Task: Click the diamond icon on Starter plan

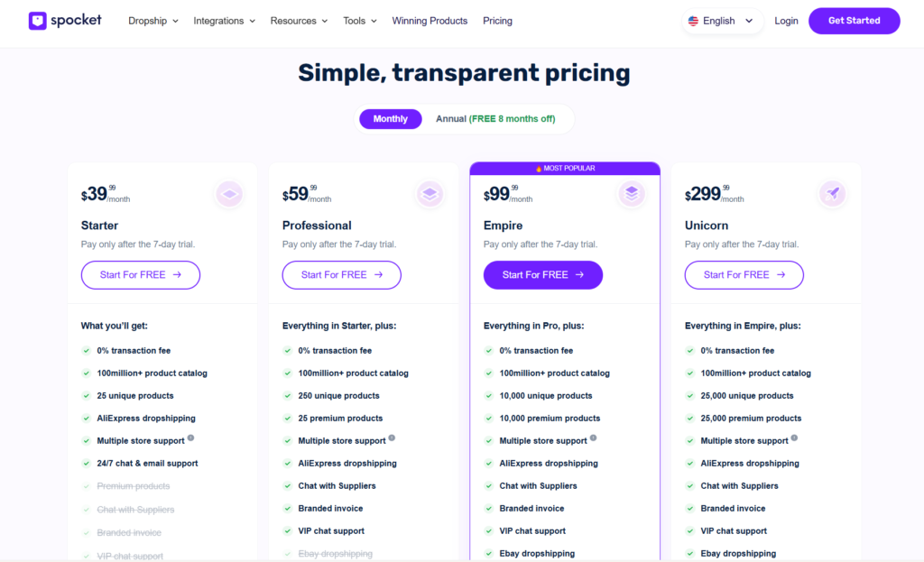Action: coord(228,194)
